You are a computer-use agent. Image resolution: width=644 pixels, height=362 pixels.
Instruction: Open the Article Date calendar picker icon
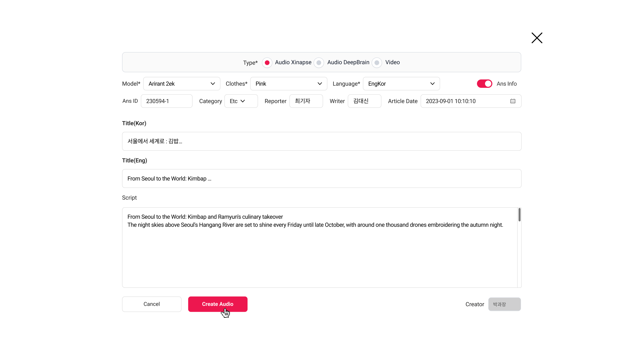coord(513,101)
